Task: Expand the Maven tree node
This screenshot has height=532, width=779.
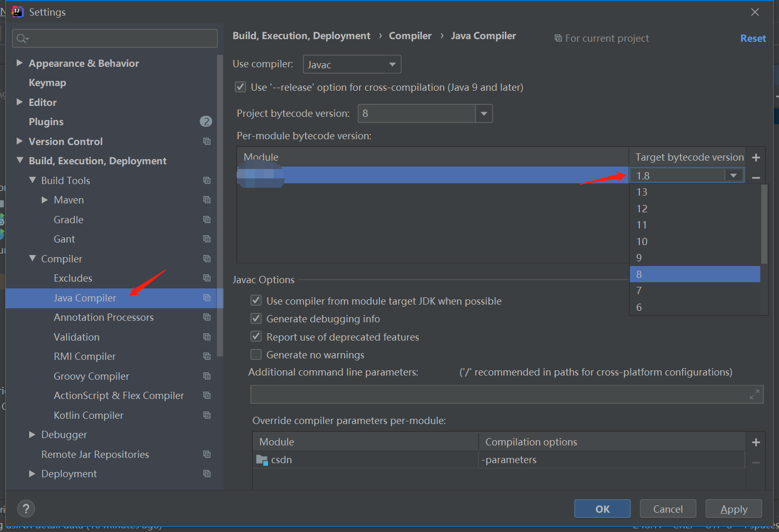Action: tap(45, 200)
